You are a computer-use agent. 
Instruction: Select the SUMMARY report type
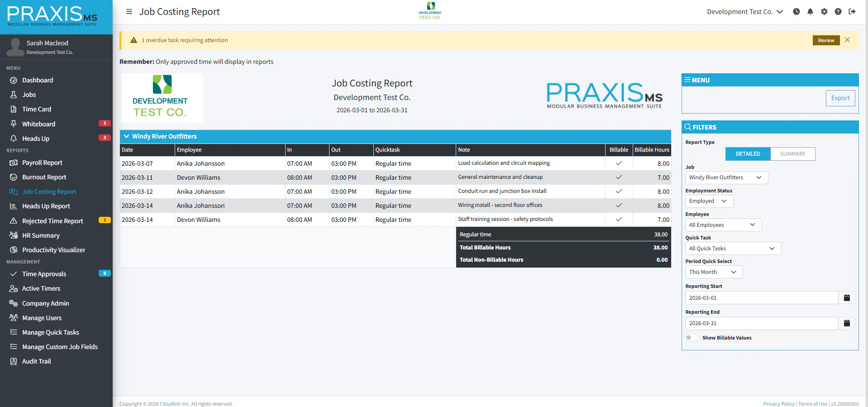coord(792,154)
